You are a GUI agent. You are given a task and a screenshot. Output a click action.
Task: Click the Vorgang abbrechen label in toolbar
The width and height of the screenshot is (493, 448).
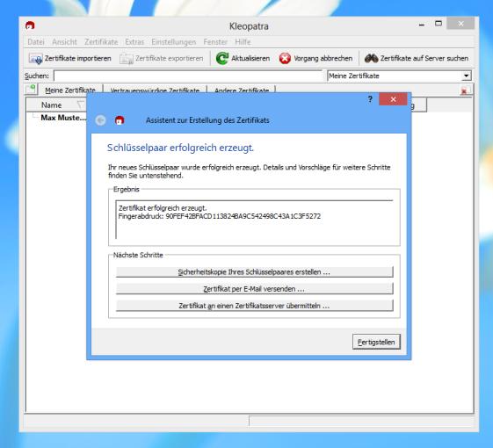pos(323,59)
